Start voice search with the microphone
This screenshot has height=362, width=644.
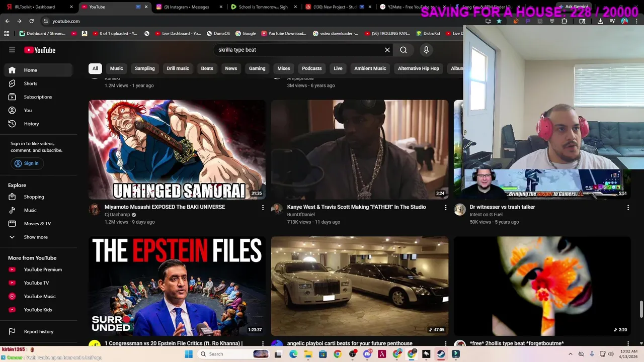[x=426, y=50]
